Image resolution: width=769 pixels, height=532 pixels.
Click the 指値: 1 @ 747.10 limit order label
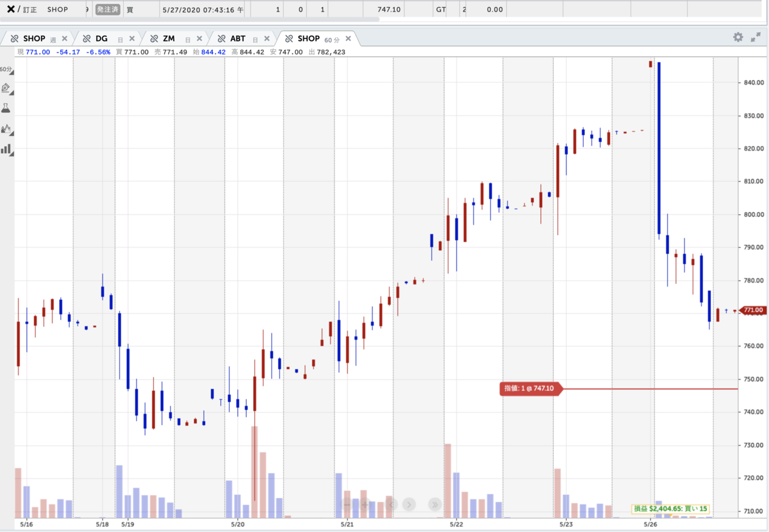[x=531, y=389]
